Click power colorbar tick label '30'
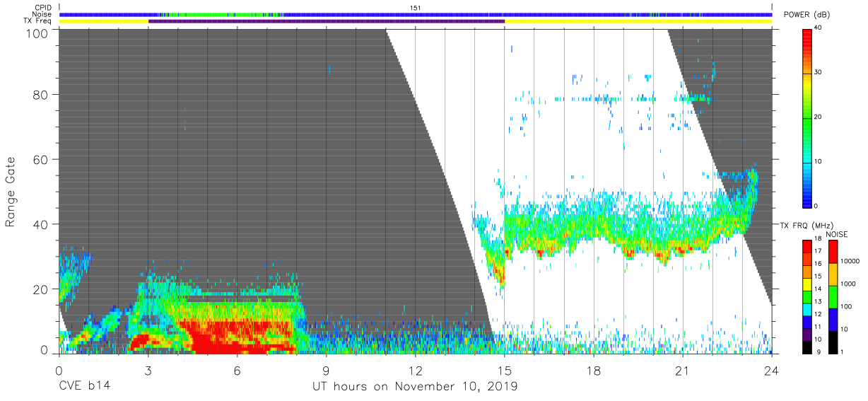868x401 pixels. click(819, 72)
